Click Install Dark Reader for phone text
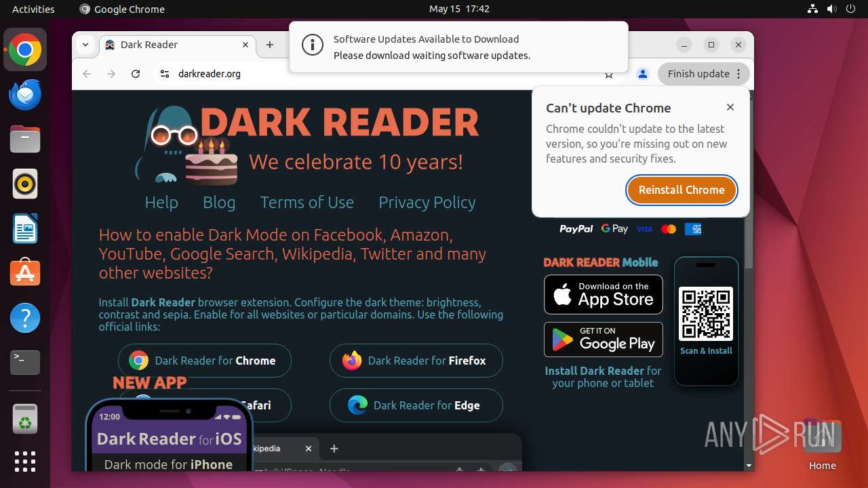 603,377
